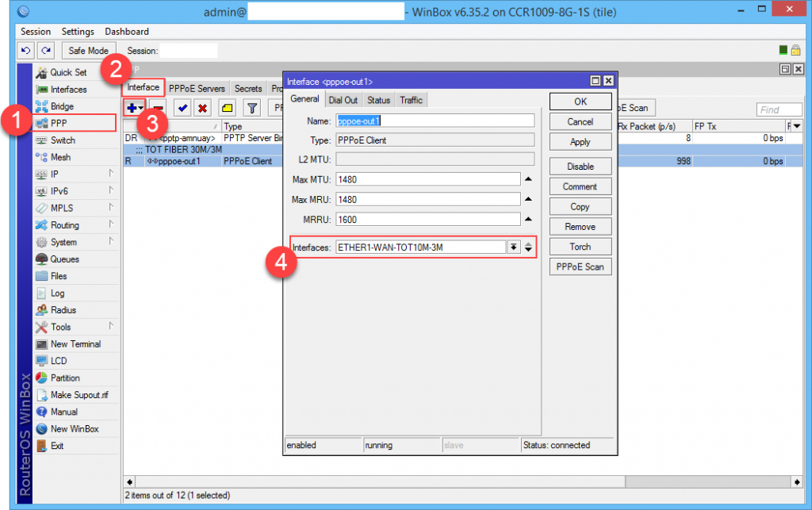
Task: Click the blue checkmark enable icon
Action: click(182, 108)
